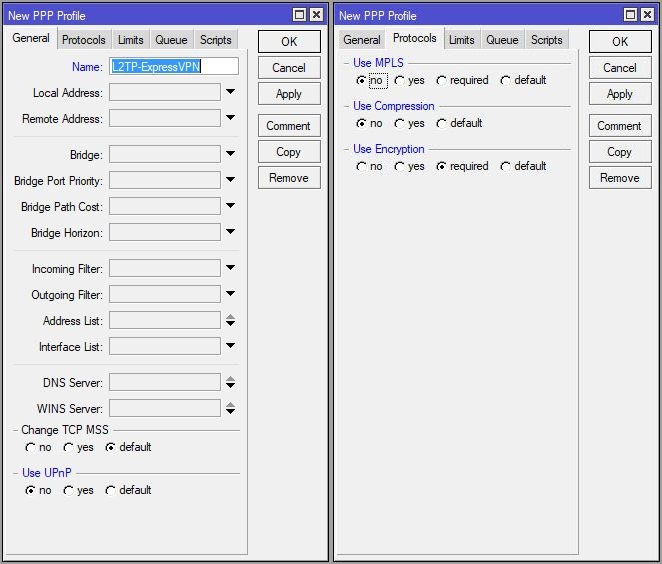Click Comment in the right profile window
The image size is (662, 564).
[x=620, y=126]
